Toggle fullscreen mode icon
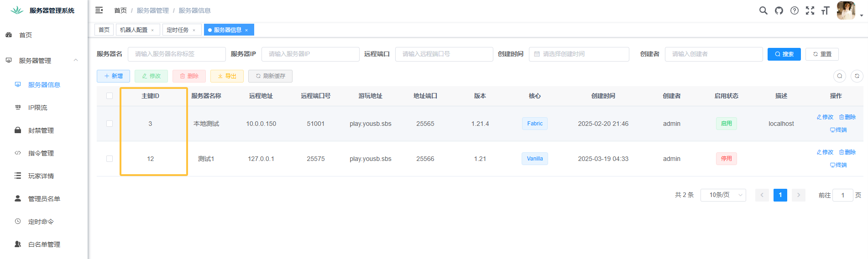Screen dimensions: 868x259 click(x=810, y=10)
